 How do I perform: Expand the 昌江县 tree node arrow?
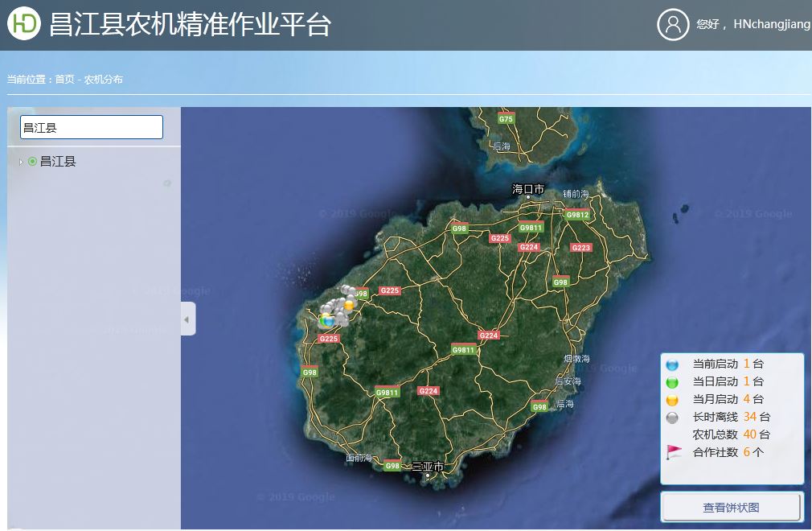(21, 163)
